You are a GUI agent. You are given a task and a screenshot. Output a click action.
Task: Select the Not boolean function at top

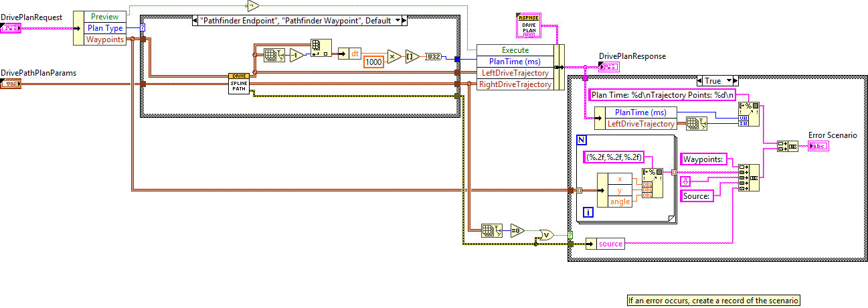[x=252, y=6]
